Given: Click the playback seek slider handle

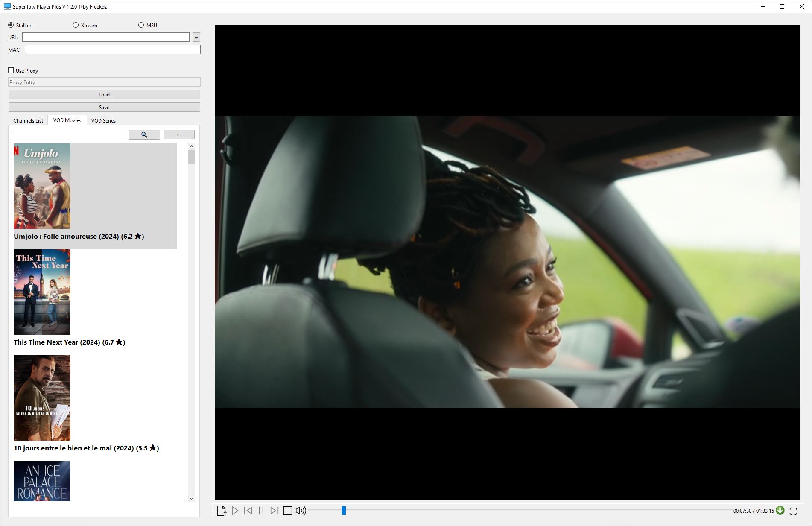Looking at the screenshot, I should tap(343, 510).
